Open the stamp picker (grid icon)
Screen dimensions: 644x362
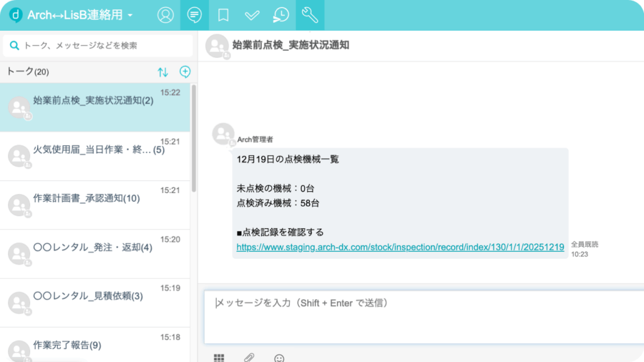click(x=219, y=358)
